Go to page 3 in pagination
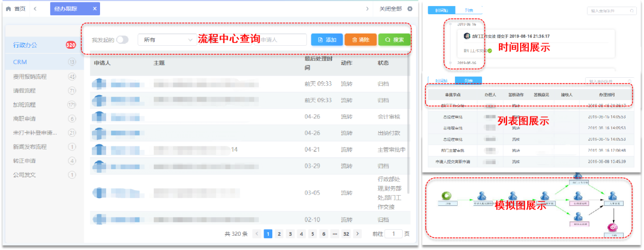The height and width of the screenshot is (250, 644). click(x=290, y=234)
